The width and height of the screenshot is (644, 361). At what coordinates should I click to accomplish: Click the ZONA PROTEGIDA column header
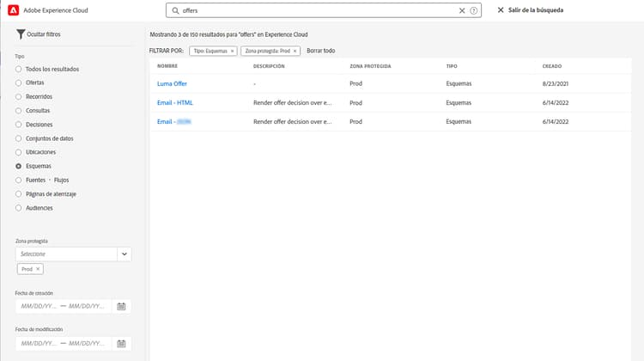tap(370, 66)
